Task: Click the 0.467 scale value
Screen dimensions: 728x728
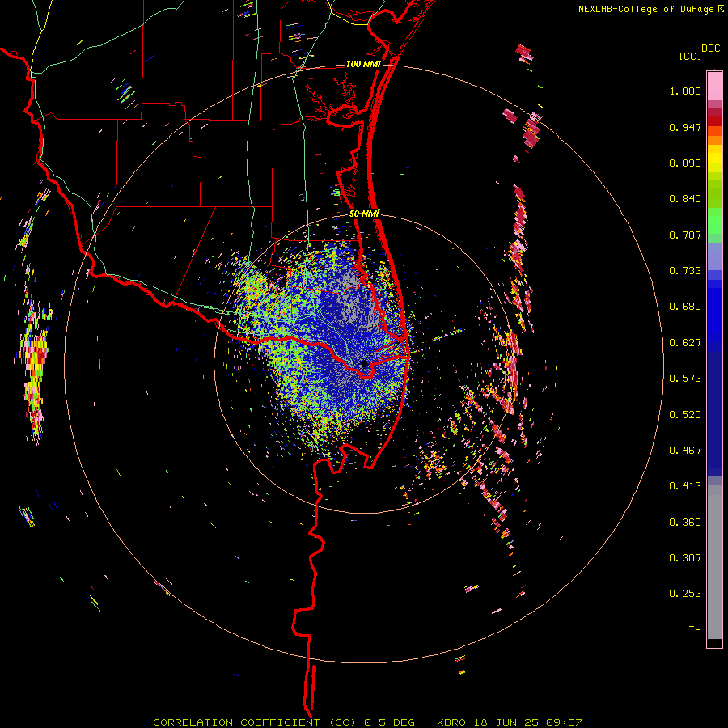Action: [x=685, y=451]
